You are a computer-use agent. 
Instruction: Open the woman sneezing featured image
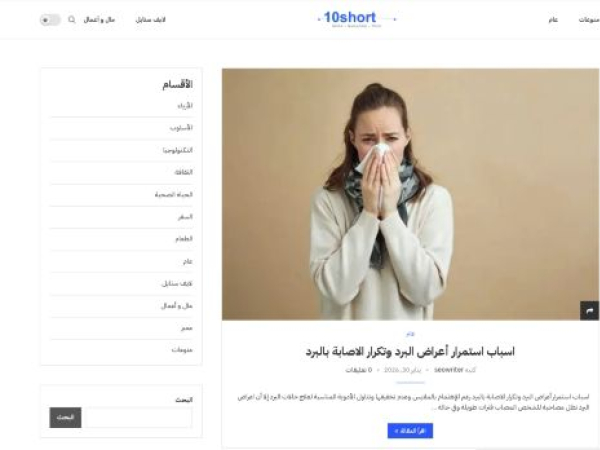[410, 194]
